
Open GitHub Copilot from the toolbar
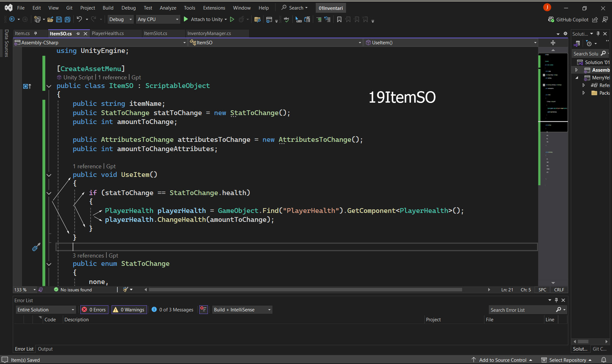[x=568, y=19]
